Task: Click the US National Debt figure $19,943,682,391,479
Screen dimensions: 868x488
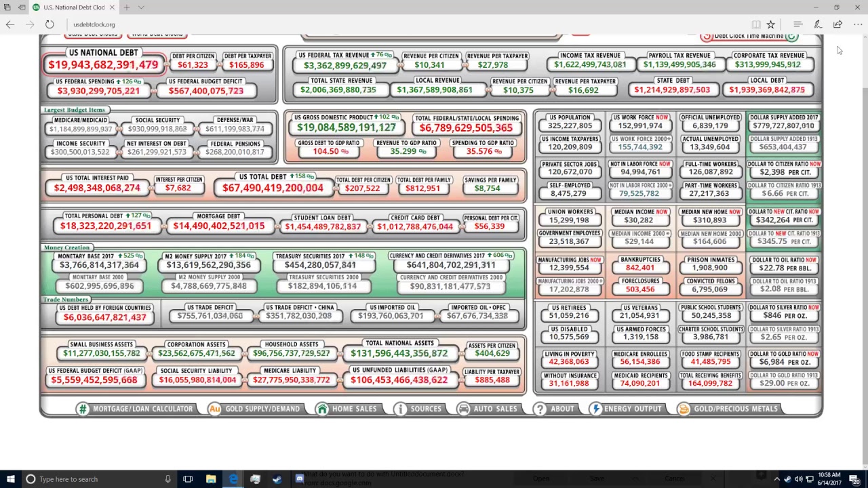Action: tap(103, 65)
